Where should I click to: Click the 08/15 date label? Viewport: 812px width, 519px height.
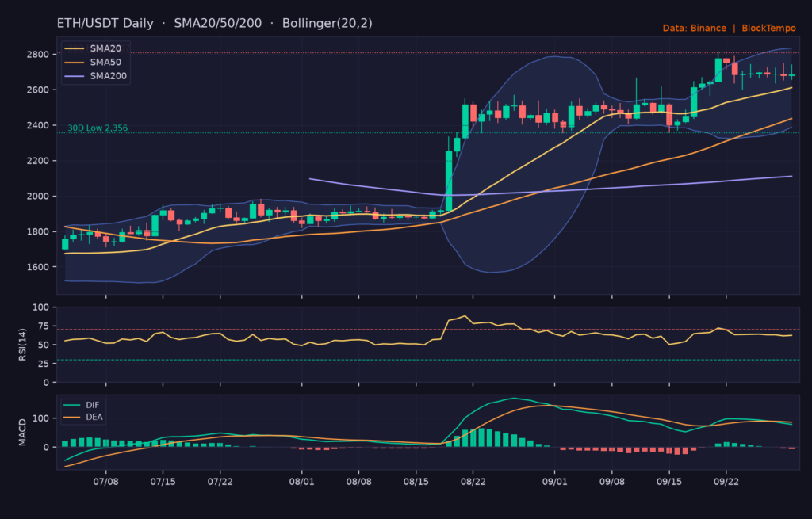coord(416,482)
